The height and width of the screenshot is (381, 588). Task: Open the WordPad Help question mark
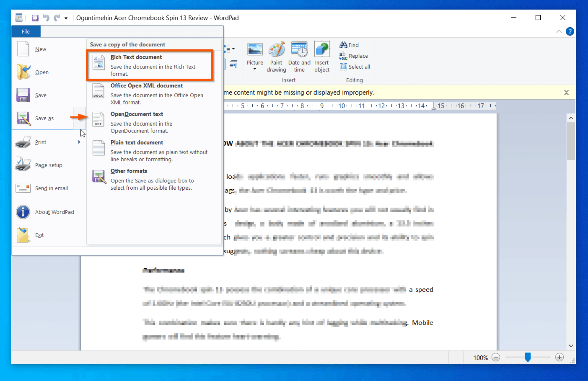(570, 31)
